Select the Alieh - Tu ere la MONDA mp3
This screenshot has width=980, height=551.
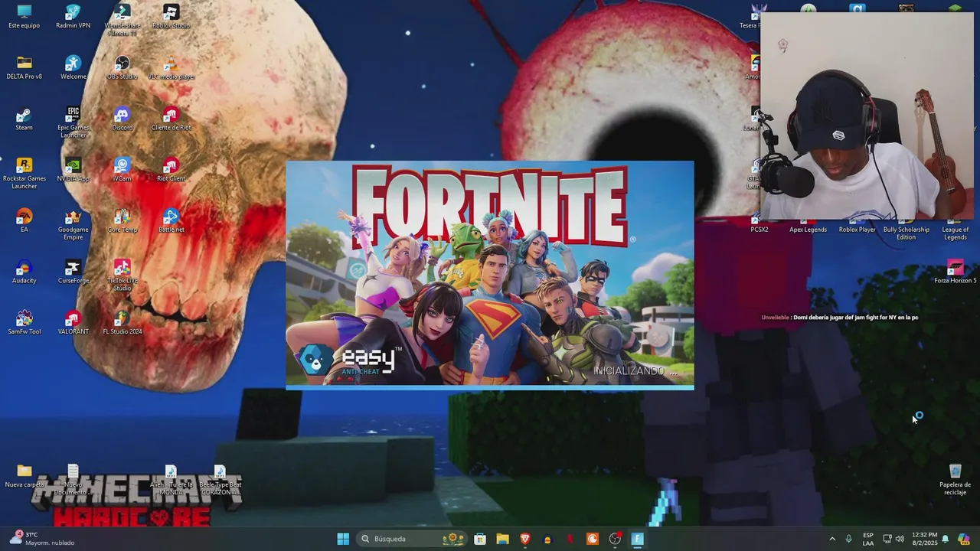point(171,479)
